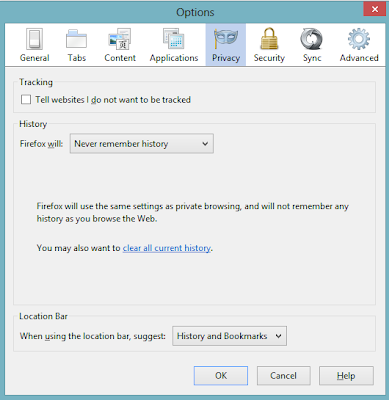Screen dimensions: 389x400
Task: Open the Content pictures icon
Action: (x=120, y=39)
